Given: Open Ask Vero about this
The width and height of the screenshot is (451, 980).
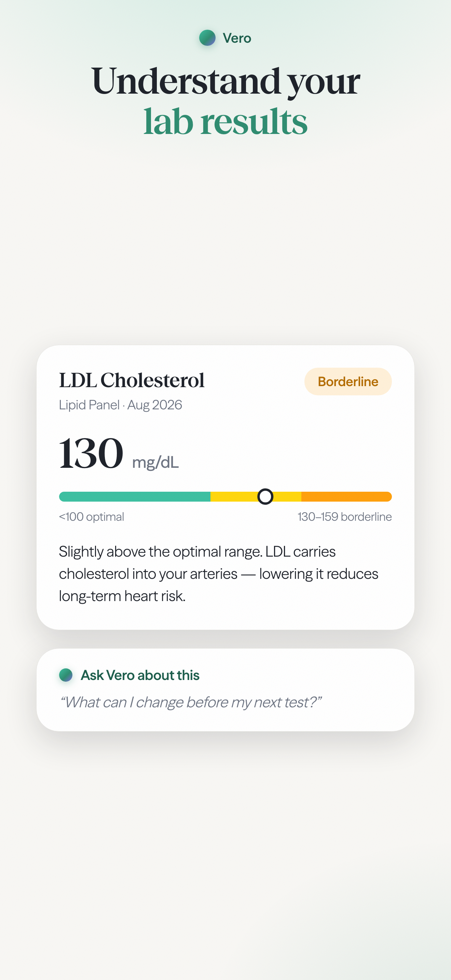Looking at the screenshot, I should (225, 690).
